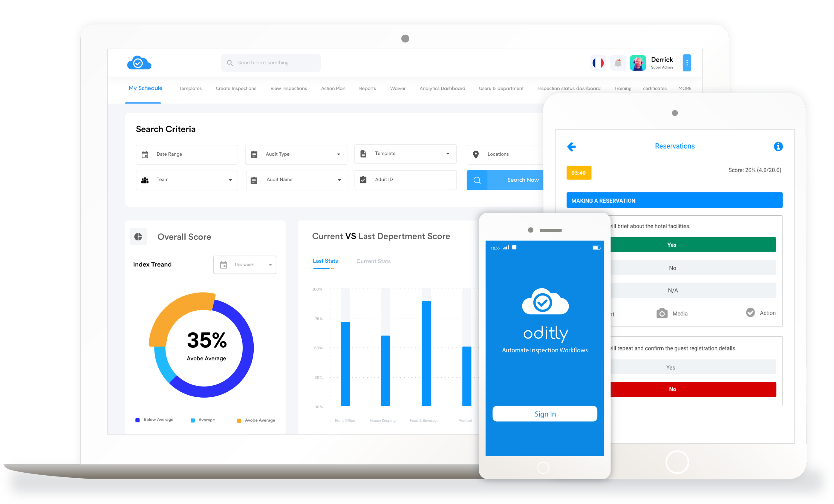Switch to View Inspections
Image resolution: width=834 pixels, height=504 pixels.
(x=288, y=88)
